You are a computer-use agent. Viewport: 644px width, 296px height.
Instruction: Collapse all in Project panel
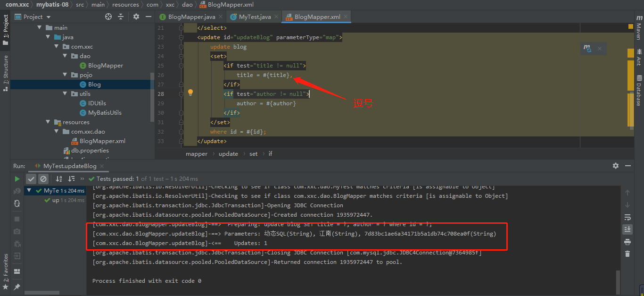(121, 17)
